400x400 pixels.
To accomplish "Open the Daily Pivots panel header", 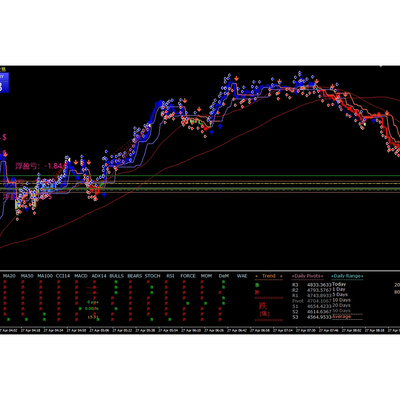I will 307,276.
